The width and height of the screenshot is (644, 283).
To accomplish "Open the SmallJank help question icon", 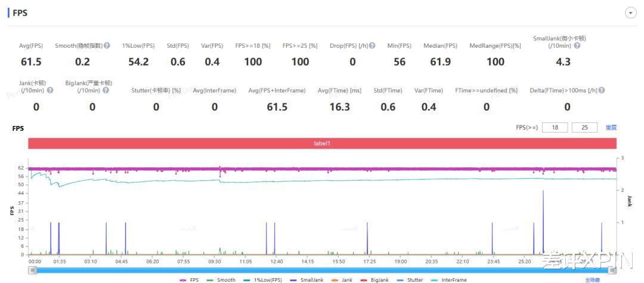I will coord(577,45).
